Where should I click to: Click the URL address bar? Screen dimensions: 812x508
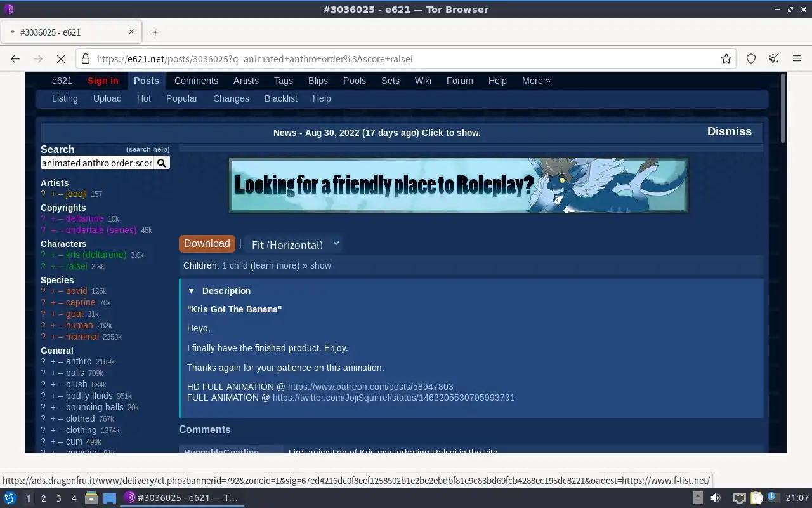coord(406,58)
